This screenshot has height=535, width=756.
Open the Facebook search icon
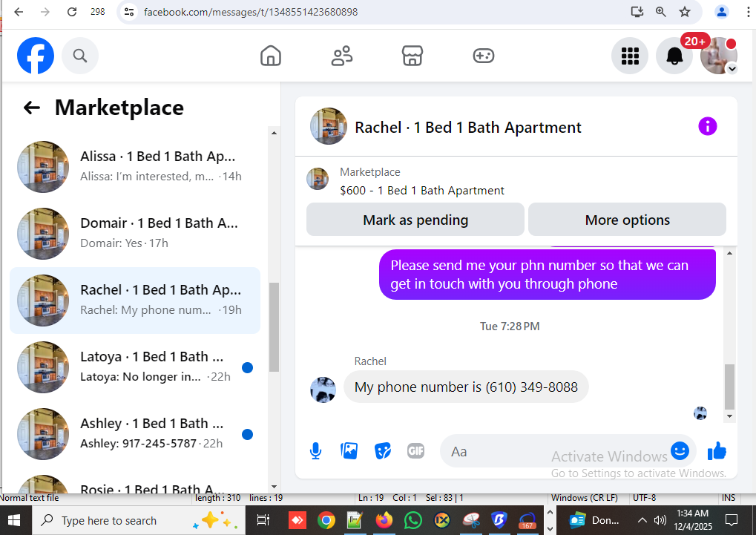[x=80, y=56]
